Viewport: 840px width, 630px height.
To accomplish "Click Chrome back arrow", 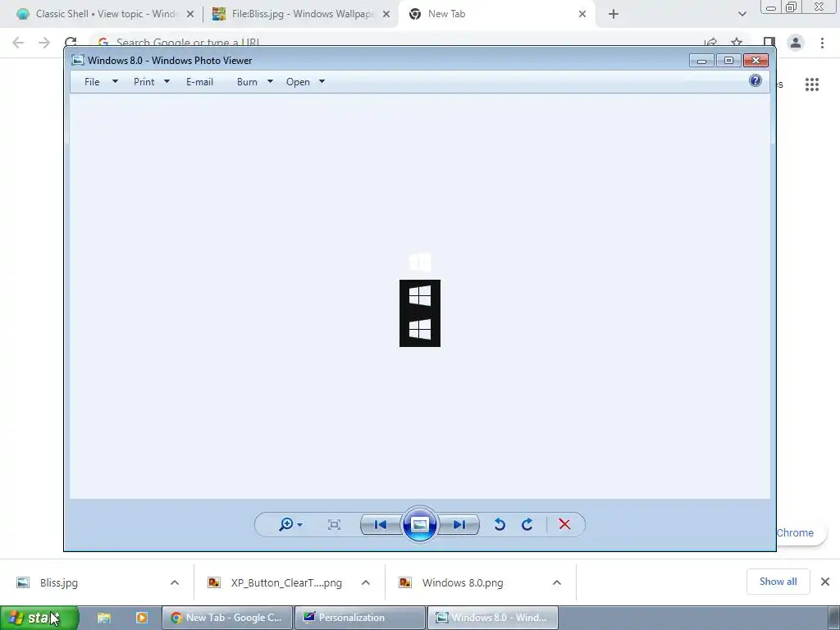I will [18, 43].
